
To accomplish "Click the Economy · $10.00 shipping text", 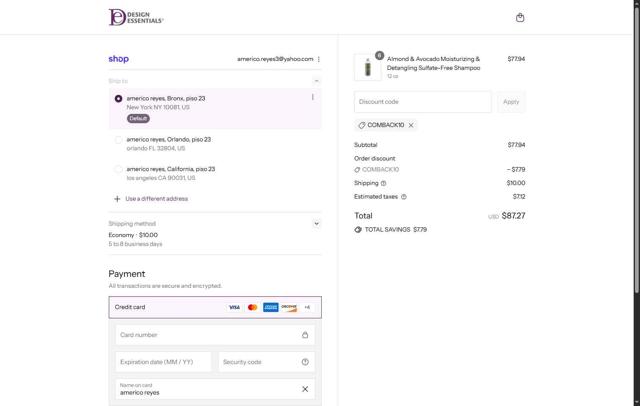I will click(x=133, y=235).
